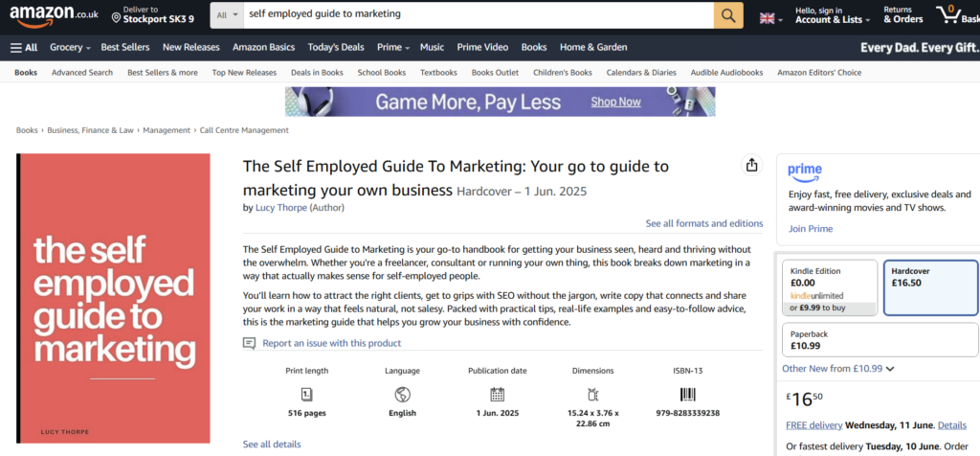Click the delivery Details link
This screenshot has width=980, height=456.
(952, 425)
